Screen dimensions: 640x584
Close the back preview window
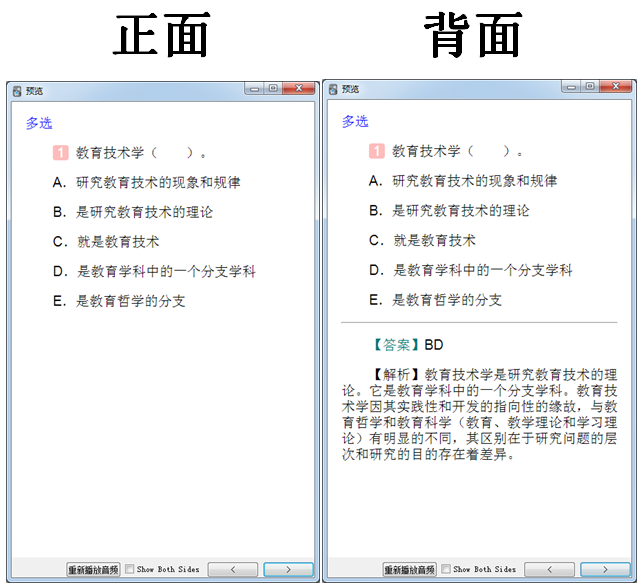(616, 87)
